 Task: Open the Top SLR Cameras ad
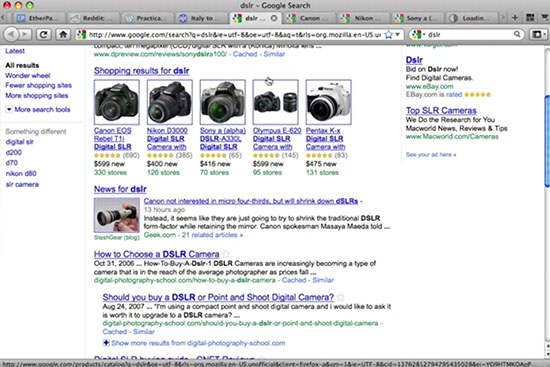(x=441, y=111)
